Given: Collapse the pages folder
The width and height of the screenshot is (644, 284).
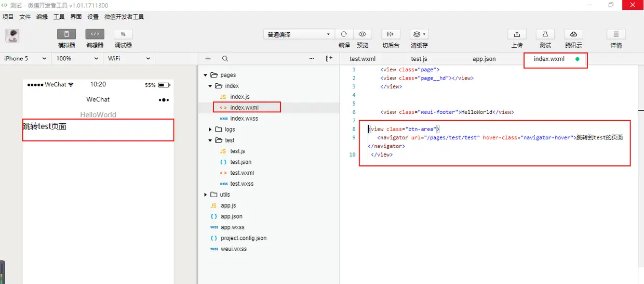Looking at the screenshot, I should 206,75.
